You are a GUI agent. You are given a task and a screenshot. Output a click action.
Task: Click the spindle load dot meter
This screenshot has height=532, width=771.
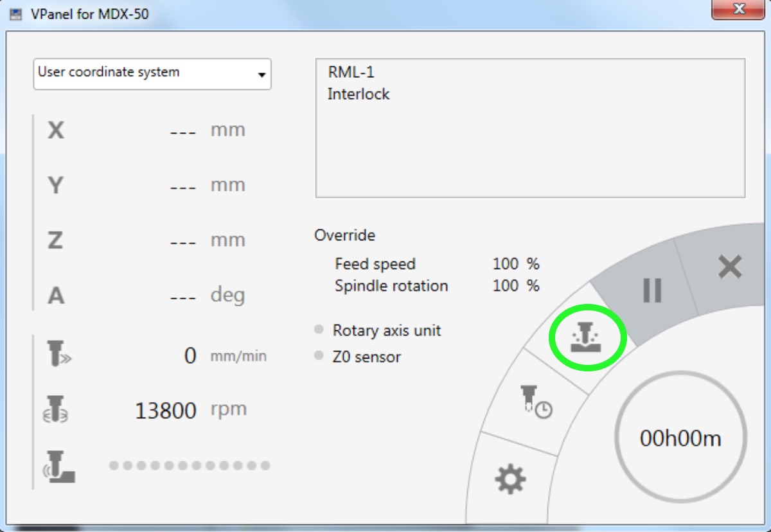[190, 465]
